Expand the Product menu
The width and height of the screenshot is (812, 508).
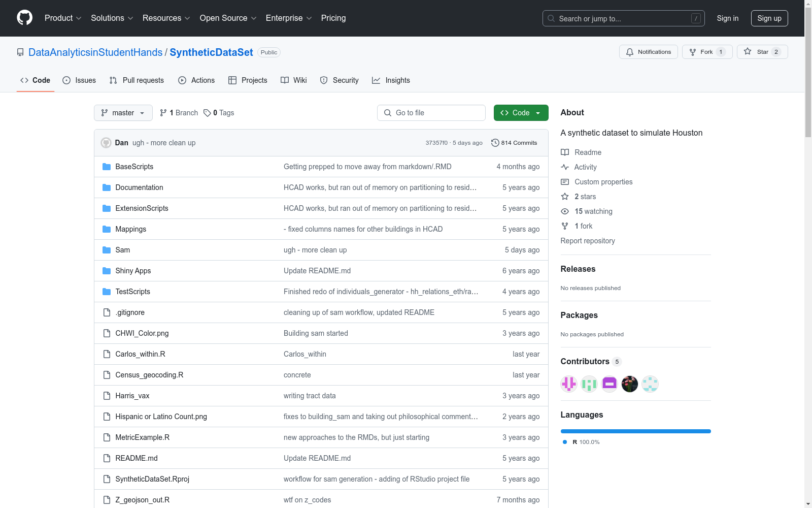pos(63,18)
